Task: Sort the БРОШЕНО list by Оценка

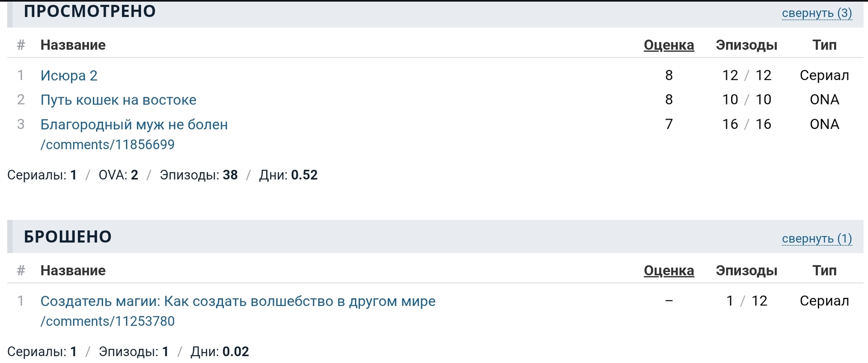Action: pyautogui.click(x=669, y=270)
